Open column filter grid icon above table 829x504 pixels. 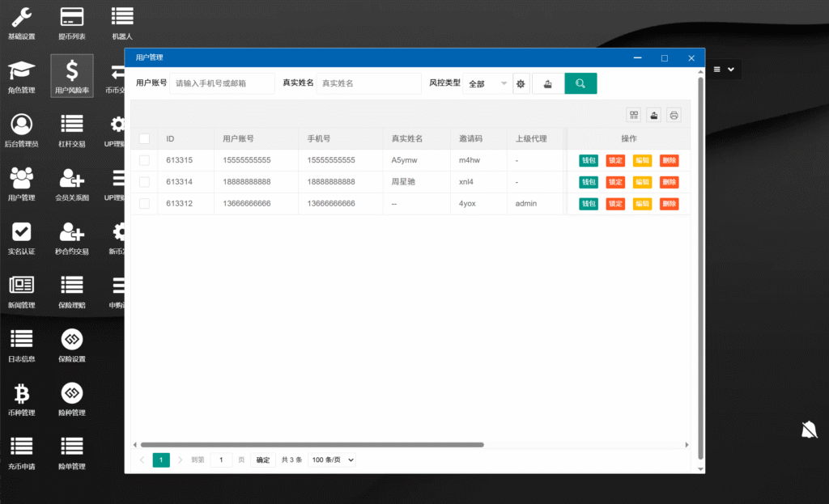pos(634,115)
